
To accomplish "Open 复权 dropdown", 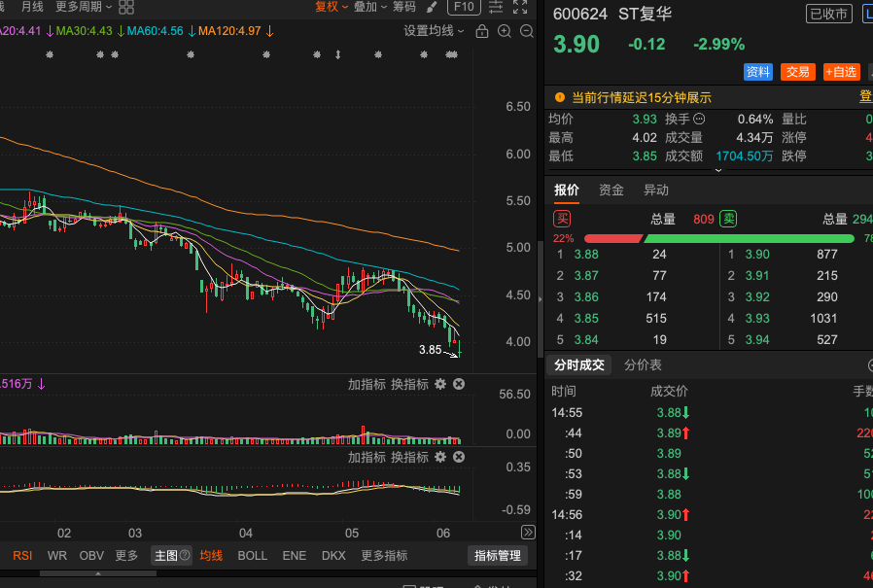I will click(332, 7).
